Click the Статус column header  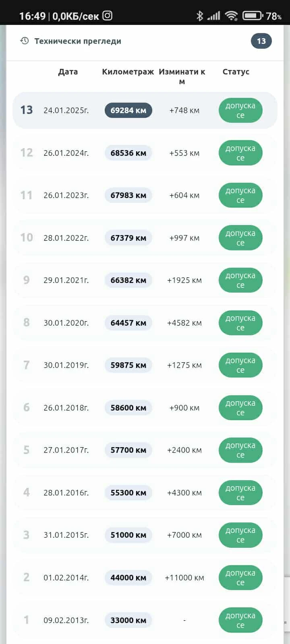coord(236,72)
